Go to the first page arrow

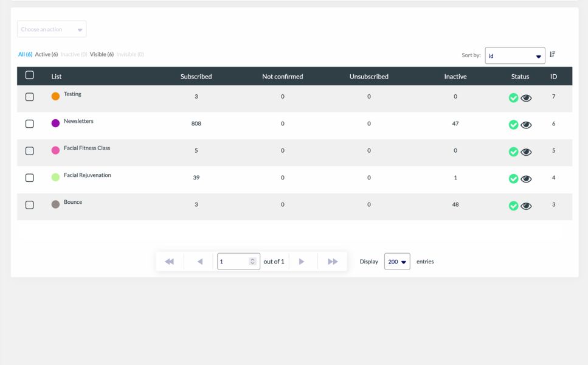pos(170,262)
